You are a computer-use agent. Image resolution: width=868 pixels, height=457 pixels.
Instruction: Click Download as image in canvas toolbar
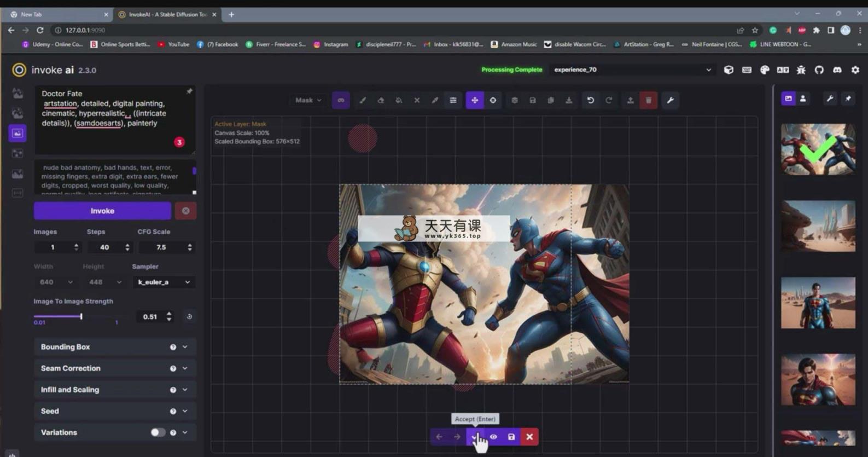coord(569,100)
